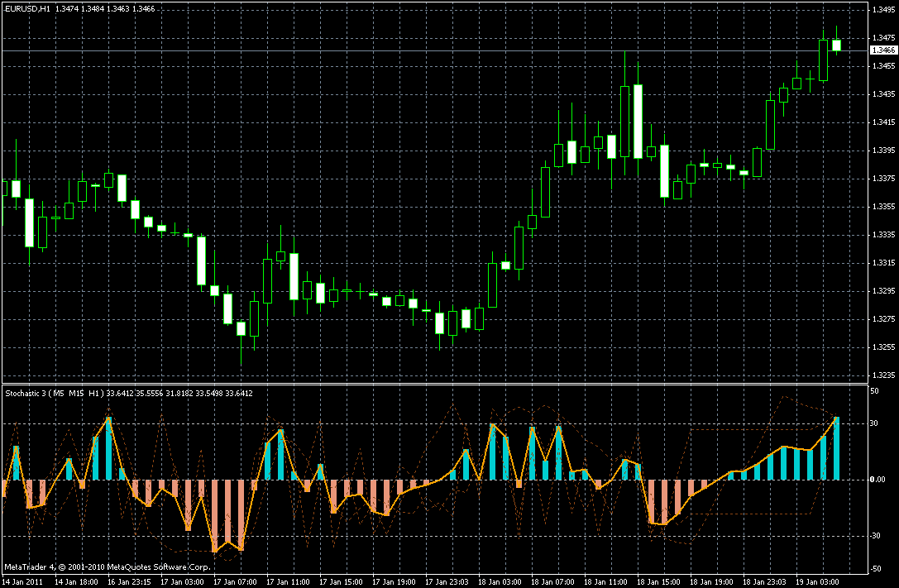Image resolution: width=899 pixels, height=588 pixels.
Task: Click the 18 Jan 11:00 time label
Action: pyautogui.click(x=605, y=581)
